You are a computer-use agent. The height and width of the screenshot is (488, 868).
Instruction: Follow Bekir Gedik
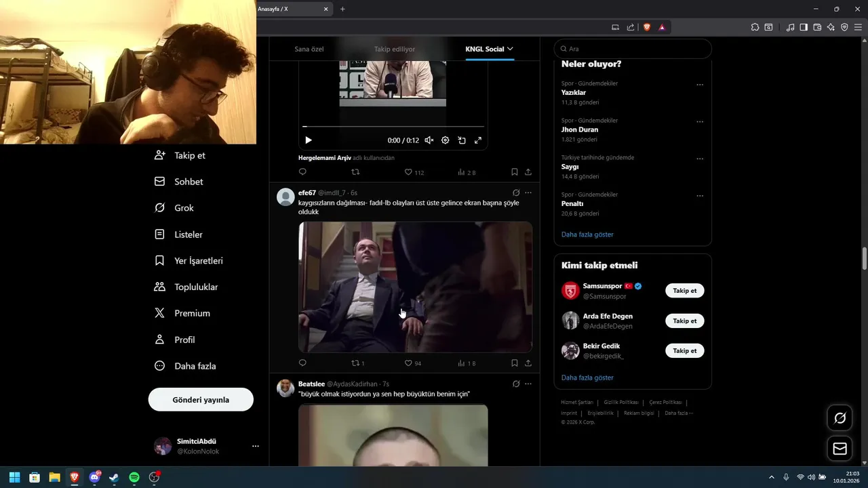(x=685, y=350)
